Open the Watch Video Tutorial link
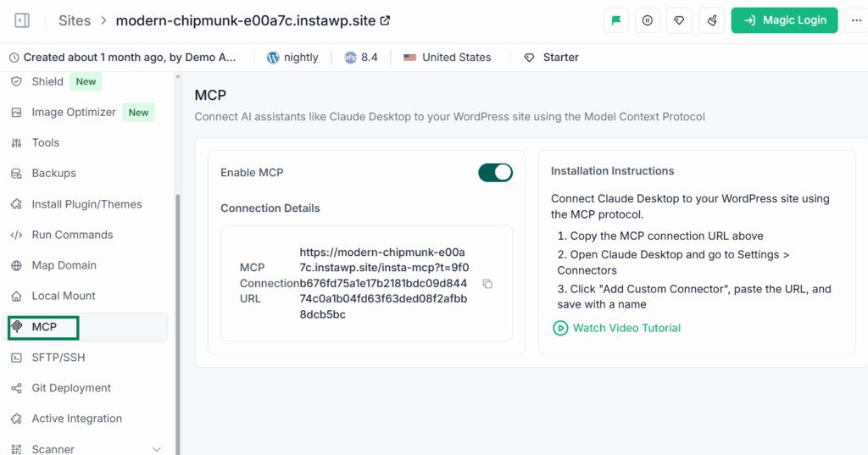Image resolution: width=868 pixels, height=455 pixels. click(x=626, y=328)
